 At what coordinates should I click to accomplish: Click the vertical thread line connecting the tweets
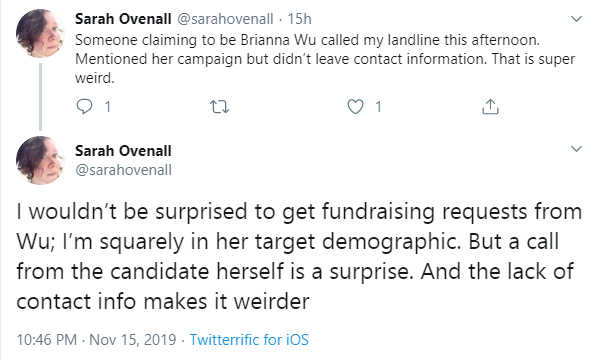click(40, 97)
